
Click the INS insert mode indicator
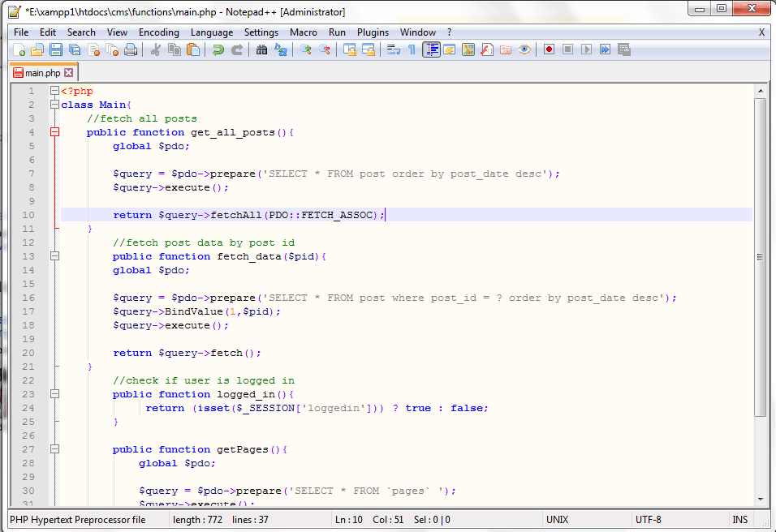[x=739, y=520]
